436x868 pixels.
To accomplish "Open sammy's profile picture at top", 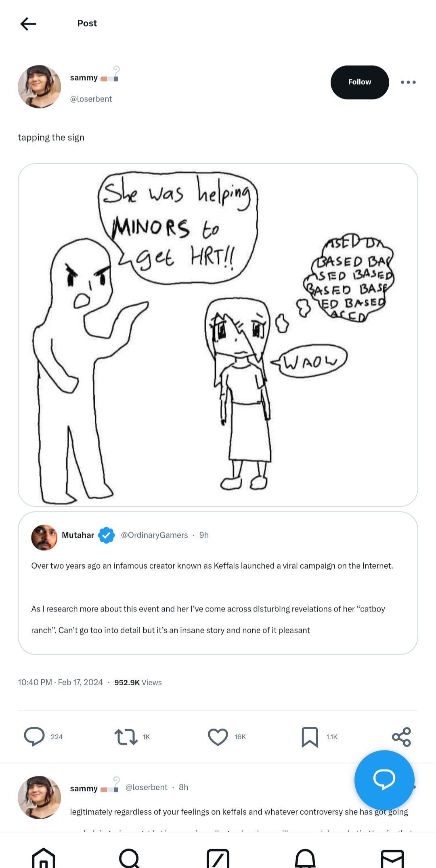I will pos(40,87).
